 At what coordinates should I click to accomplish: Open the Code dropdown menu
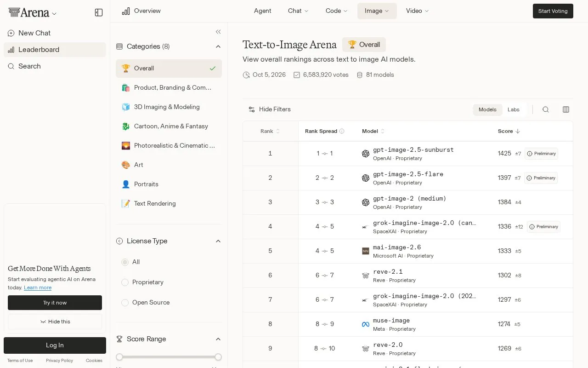tap(336, 11)
